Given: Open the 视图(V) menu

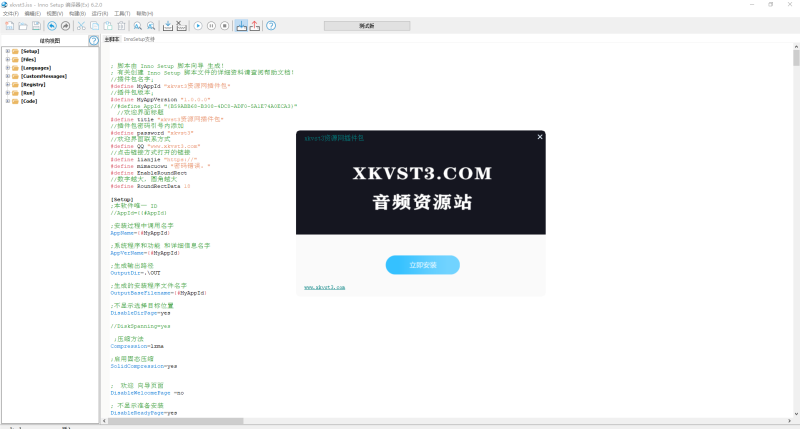Looking at the screenshot, I should coord(55,14).
